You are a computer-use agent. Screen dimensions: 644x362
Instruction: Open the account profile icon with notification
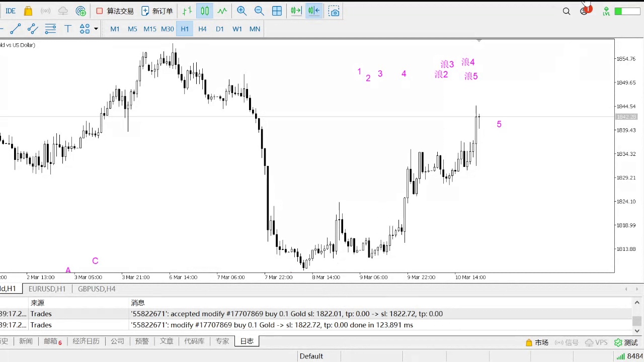pyautogui.click(x=585, y=10)
